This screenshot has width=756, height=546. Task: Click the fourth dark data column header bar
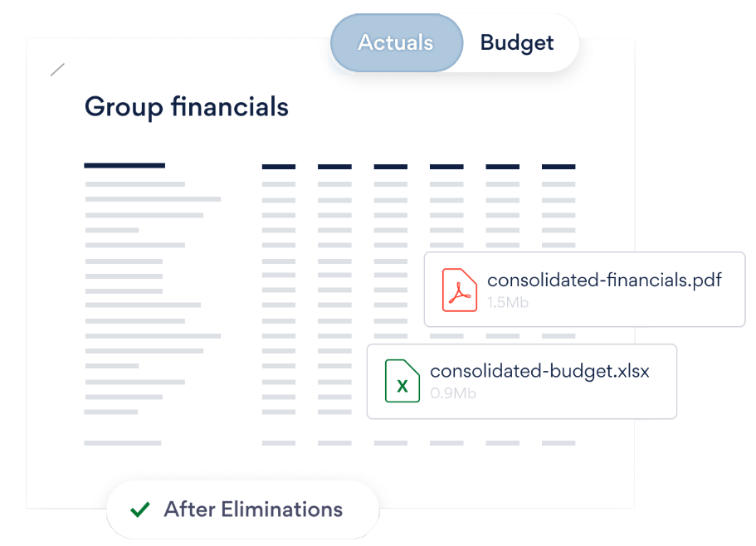[446, 167]
